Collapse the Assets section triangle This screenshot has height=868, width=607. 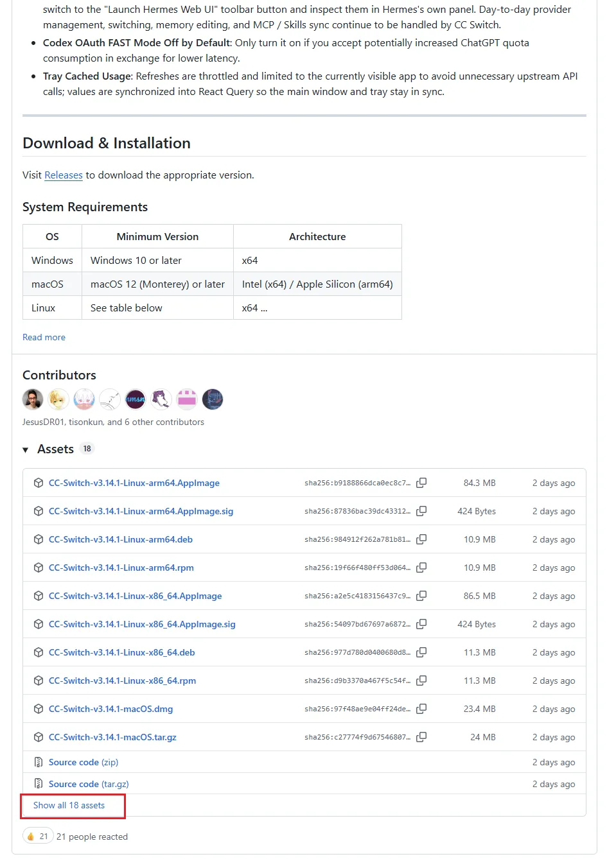tap(26, 449)
